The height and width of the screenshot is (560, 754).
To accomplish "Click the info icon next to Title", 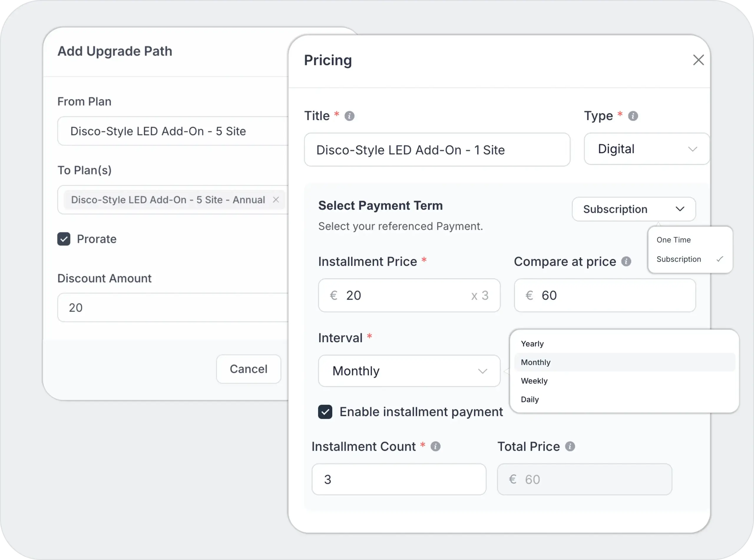I will pos(349,116).
